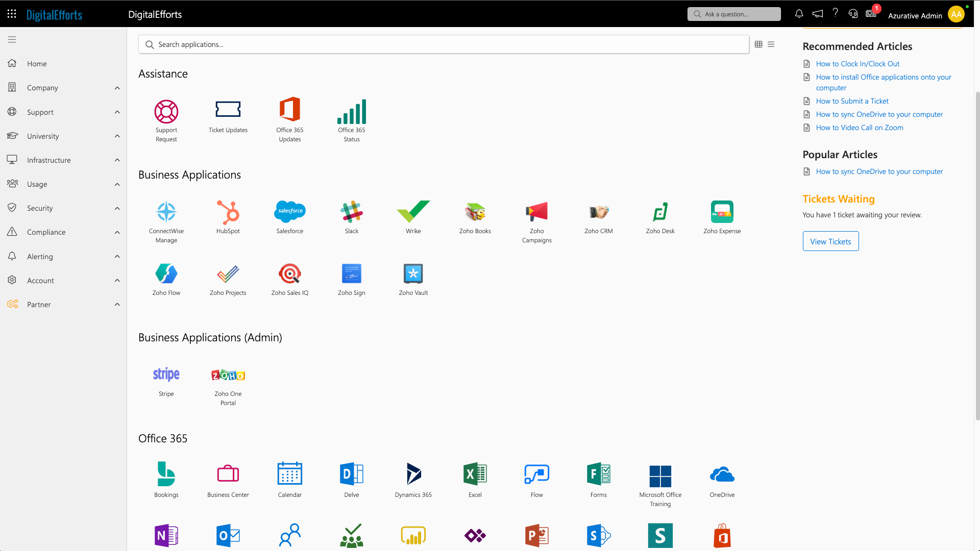Screen dimensions: 980x551
Task: Open How to Clock In/Clock Out article
Action: [x=857, y=64]
